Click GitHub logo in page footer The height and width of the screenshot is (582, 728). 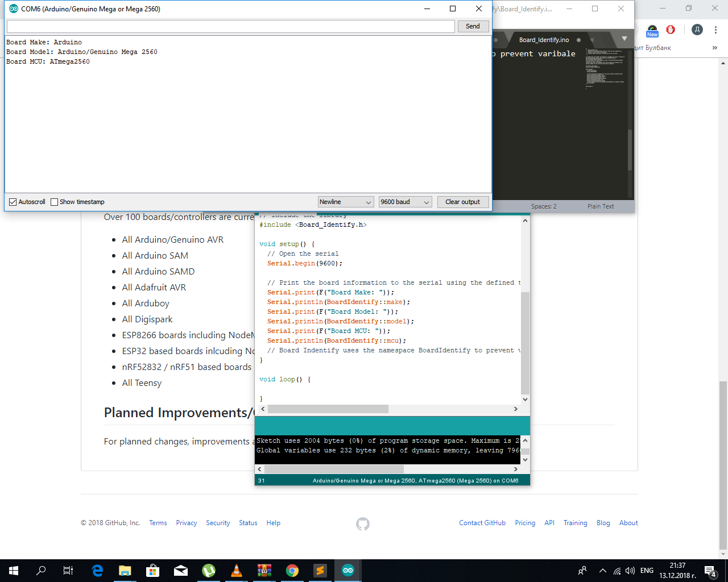coord(363,523)
